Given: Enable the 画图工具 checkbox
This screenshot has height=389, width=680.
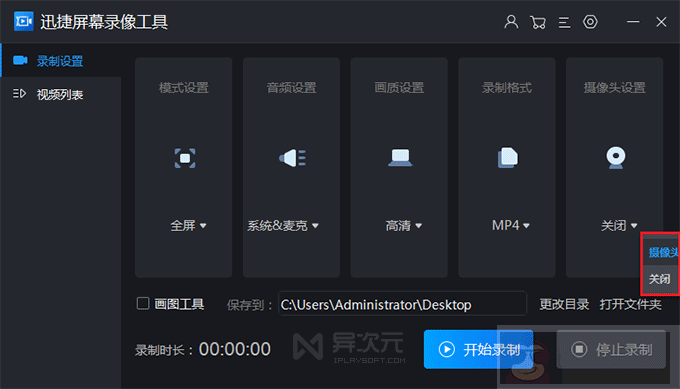Looking at the screenshot, I should [x=143, y=303].
